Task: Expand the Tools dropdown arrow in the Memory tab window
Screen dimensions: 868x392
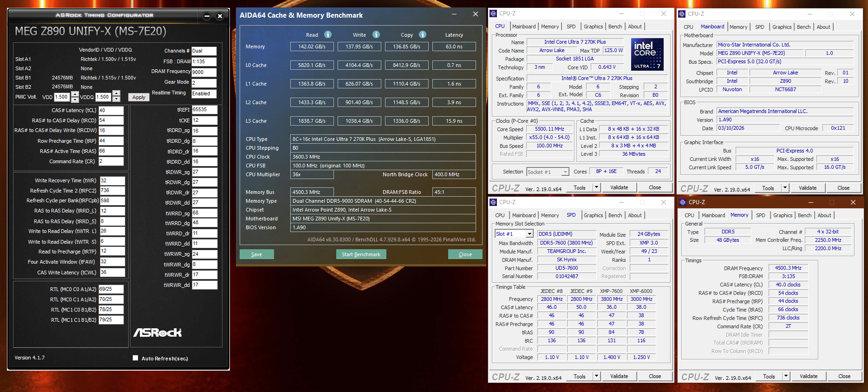Action: point(786,376)
